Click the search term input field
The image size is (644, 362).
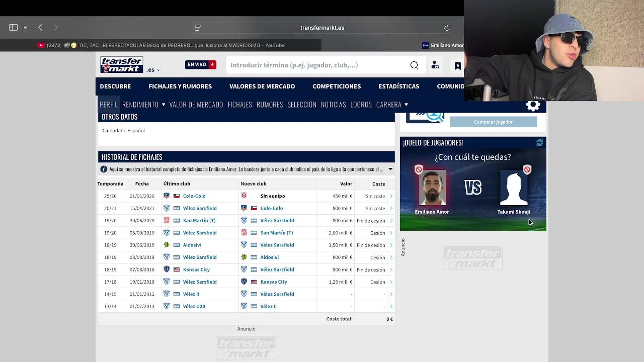317,65
